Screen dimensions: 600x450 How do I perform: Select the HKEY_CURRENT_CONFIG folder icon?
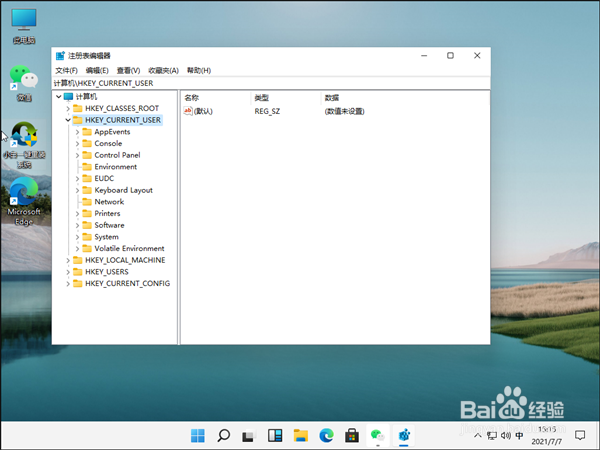tap(78, 284)
